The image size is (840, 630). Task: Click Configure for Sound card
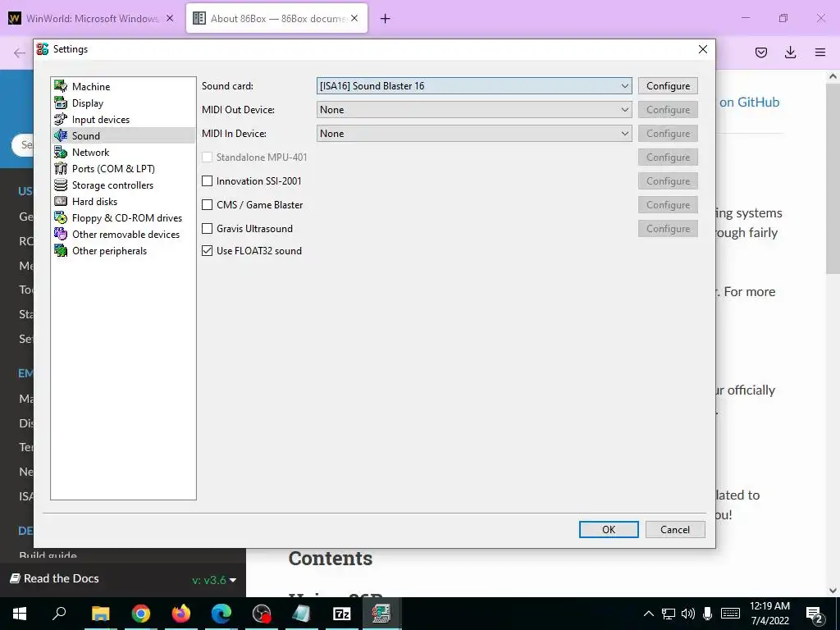pyautogui.click(x=668, y=85)
